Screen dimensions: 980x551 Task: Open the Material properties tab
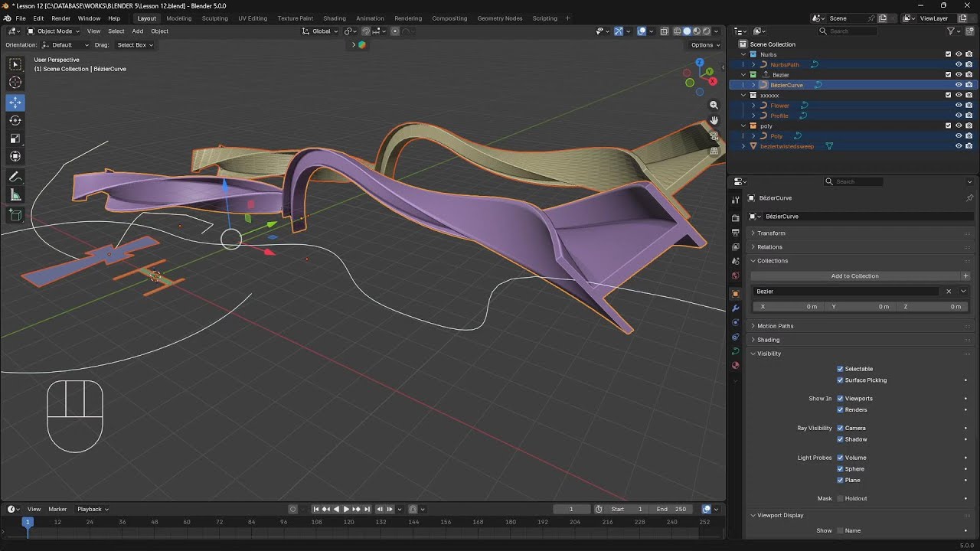coord(736,366)
